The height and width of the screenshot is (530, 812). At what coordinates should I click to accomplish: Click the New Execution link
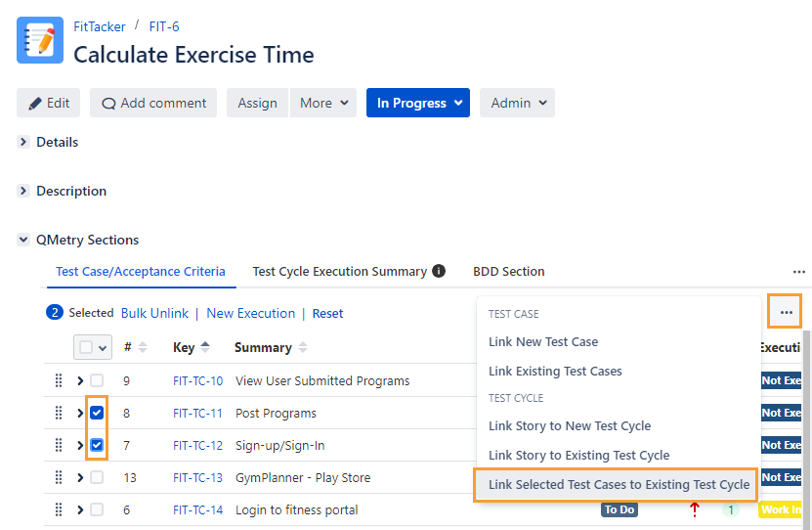pos(251,313)
